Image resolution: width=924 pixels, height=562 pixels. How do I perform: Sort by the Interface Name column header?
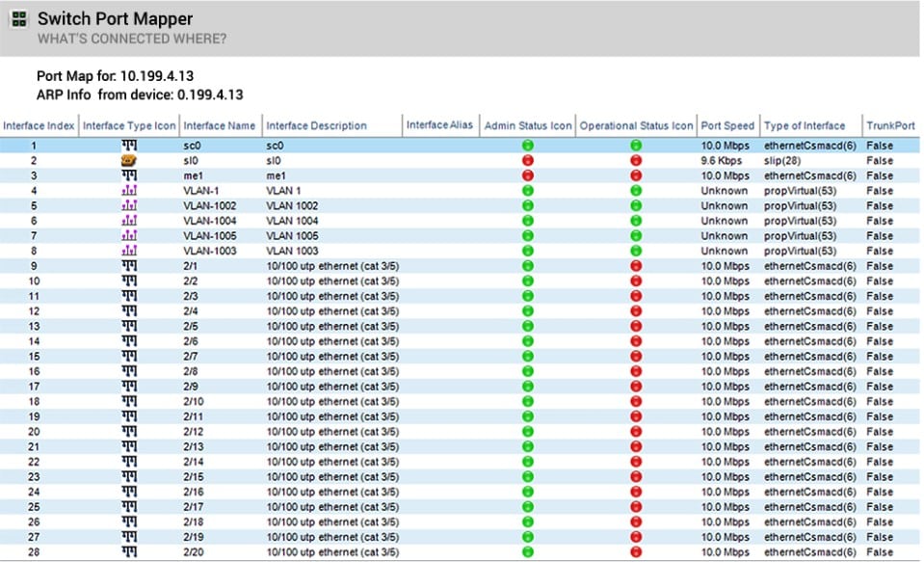220,125
